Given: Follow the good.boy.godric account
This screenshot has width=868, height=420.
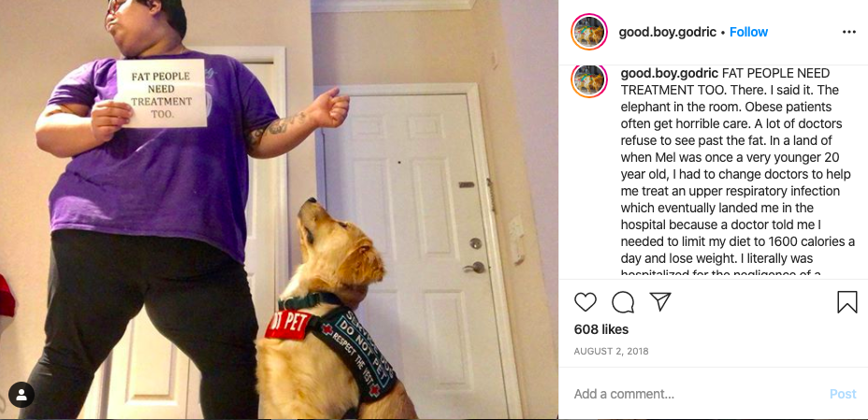Looking at the screenshot, I should (x=748, y=32).
